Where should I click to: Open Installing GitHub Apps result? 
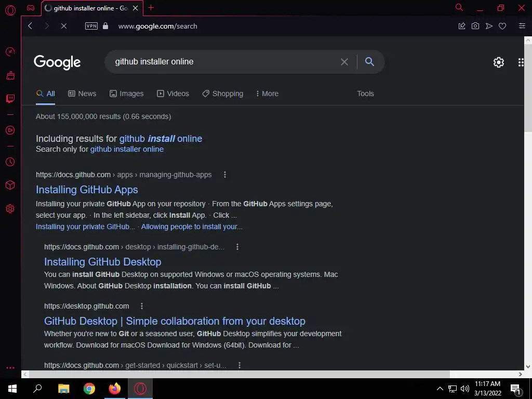(x=87, y=190)
